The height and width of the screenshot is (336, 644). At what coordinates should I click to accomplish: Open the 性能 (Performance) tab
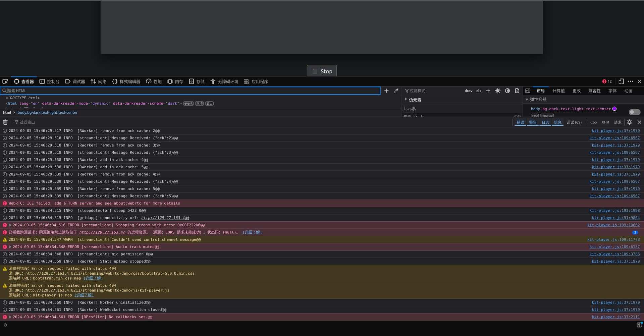pos(154,81)
